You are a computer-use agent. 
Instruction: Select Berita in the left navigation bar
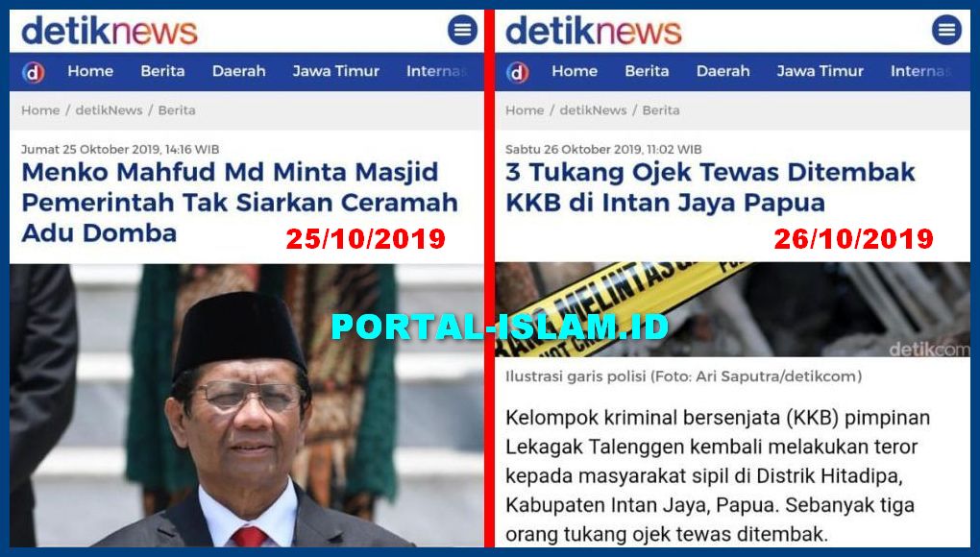pos(162,71)
